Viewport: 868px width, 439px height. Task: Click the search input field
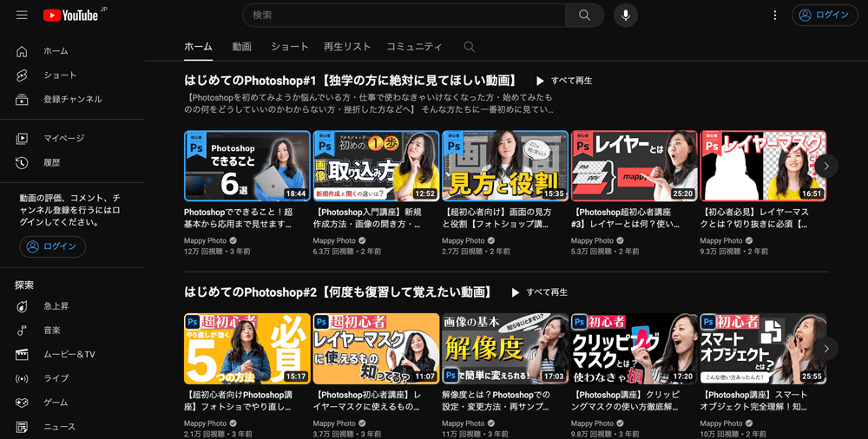coord(404,15)
